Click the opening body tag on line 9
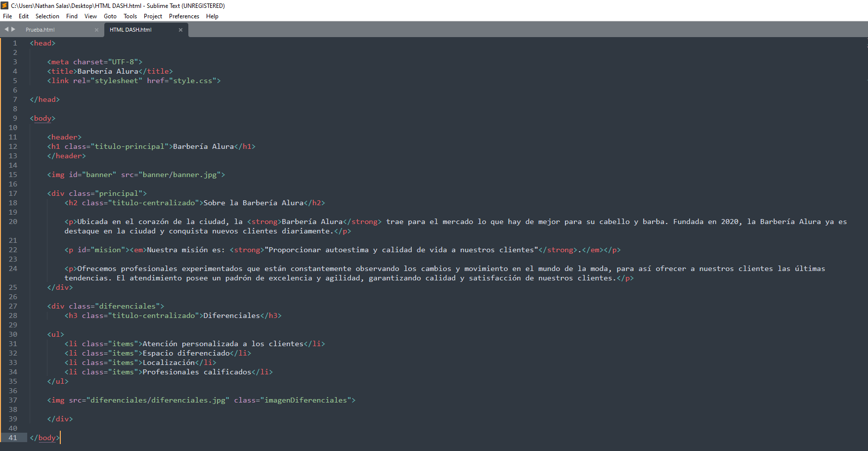 tap(43, 118)
